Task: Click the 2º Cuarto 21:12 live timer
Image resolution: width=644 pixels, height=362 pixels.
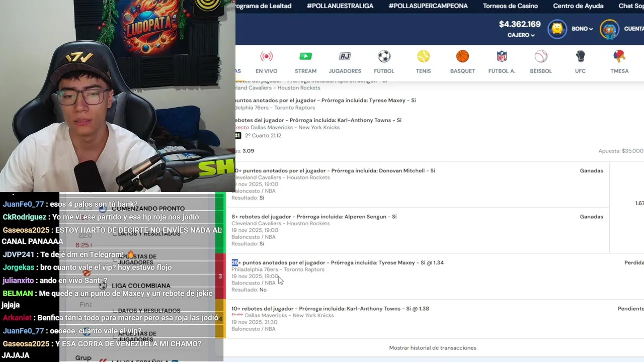Action: click(x=263, y=136)
